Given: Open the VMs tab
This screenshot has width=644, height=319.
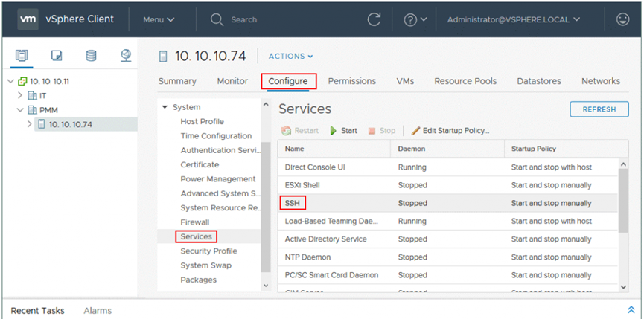Looking at the screenshot, I should 405,81.
